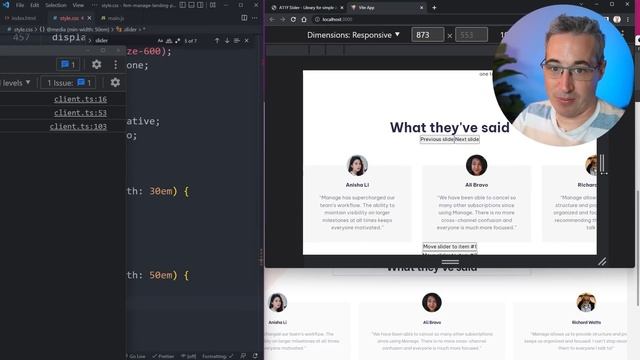640x360 pixels.
Task: Expand the replace toggle chevron in find widget
Action: (x=90, y=41)
